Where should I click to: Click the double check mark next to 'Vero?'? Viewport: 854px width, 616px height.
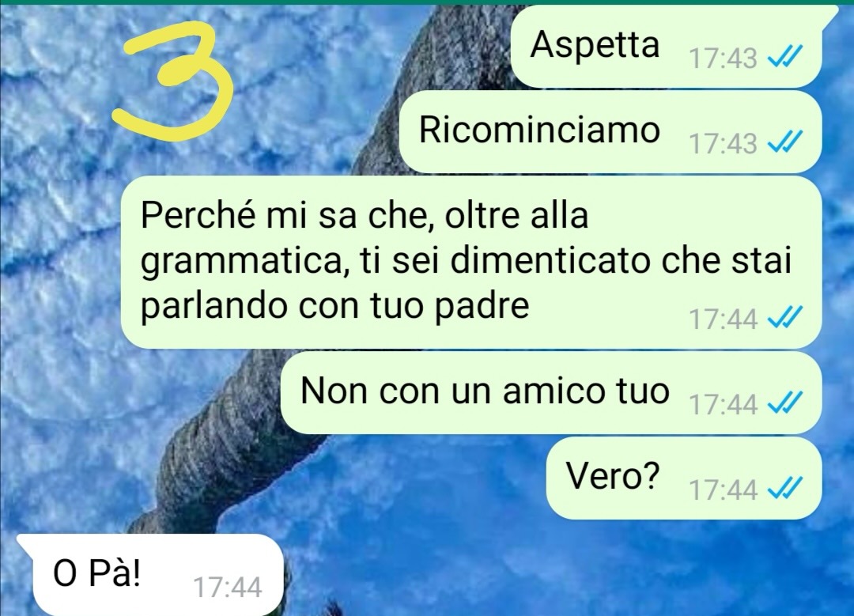tap(785, 488)
